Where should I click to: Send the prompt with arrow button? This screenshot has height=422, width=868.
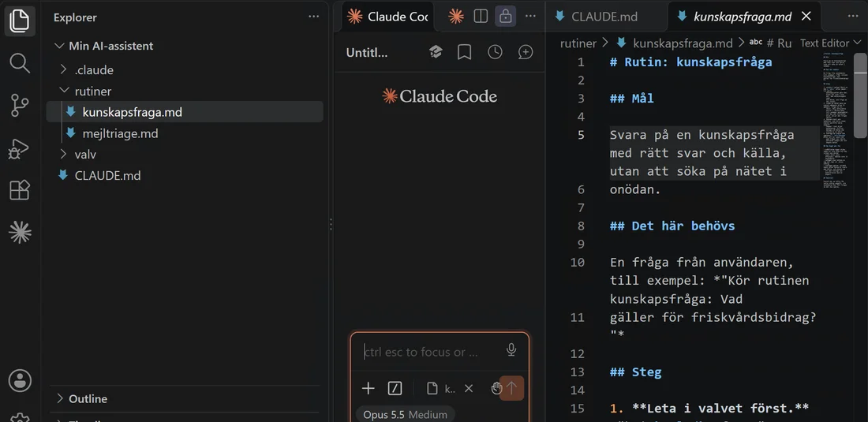click(511, 388)
